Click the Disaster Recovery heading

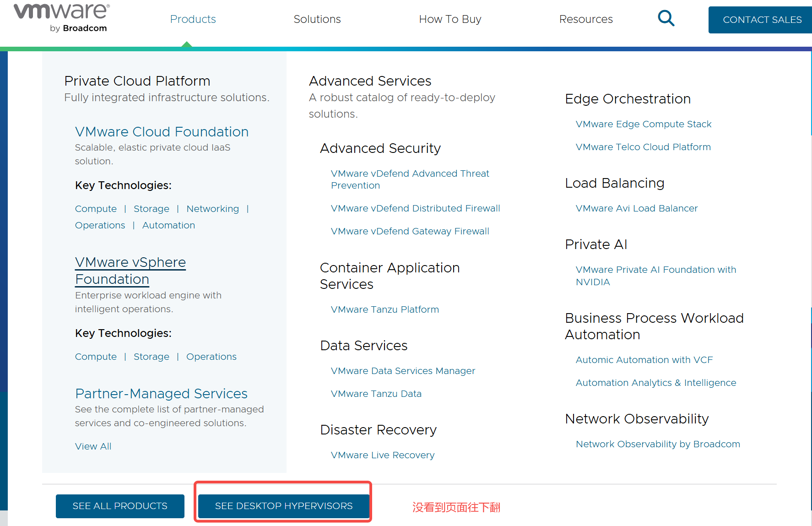[379, 430]
